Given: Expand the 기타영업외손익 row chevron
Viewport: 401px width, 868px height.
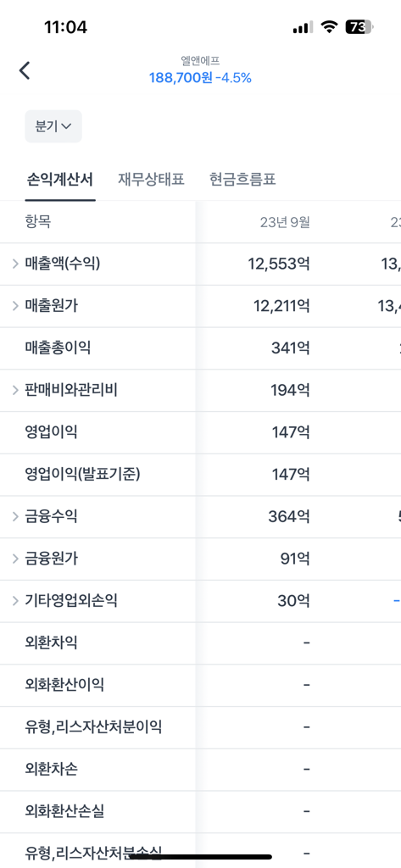Looking at the screenshot, I should point(15,601).
